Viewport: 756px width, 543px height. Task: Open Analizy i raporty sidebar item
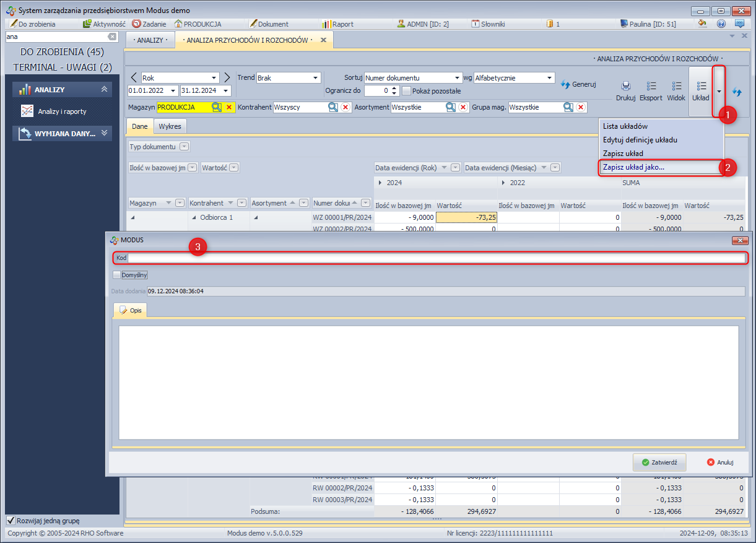(x=61, y=111)
